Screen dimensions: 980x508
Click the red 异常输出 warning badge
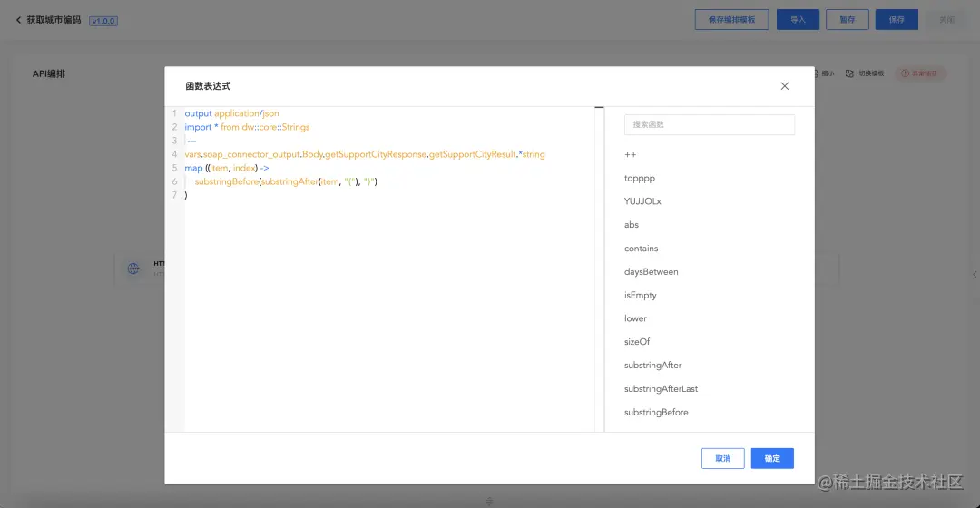coord(919,73)
